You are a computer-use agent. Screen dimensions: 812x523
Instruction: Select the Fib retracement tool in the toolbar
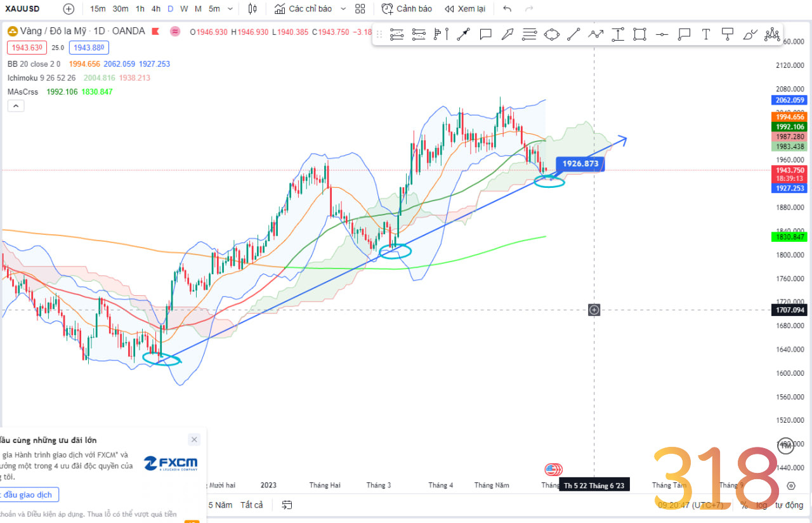click(397, 34)
